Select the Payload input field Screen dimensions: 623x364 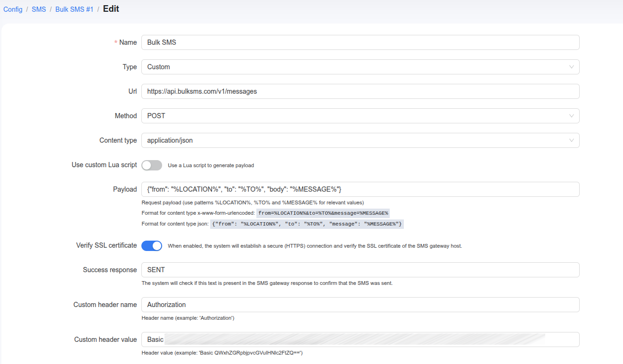(x=360, y=189)
